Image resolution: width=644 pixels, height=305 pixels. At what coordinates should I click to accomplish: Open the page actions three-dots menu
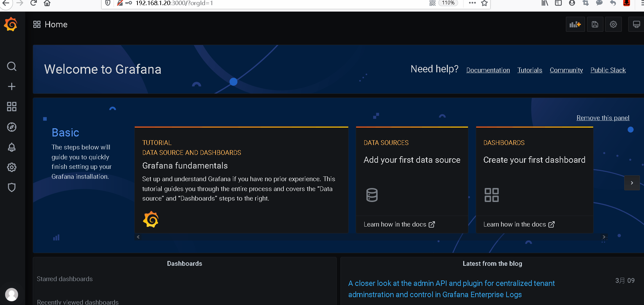[472, 3]
